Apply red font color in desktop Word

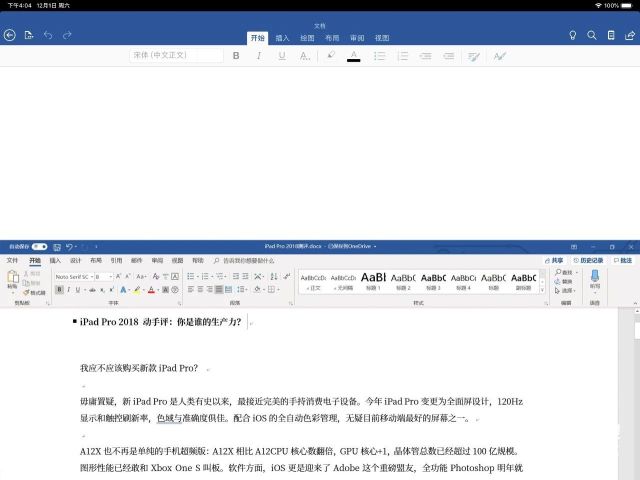coord(151,289)
